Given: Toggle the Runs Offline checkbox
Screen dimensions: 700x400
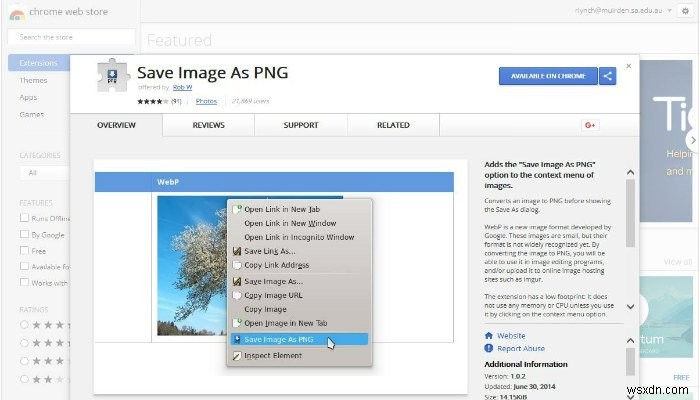Looking at the screenshot, I should point(25,218).
